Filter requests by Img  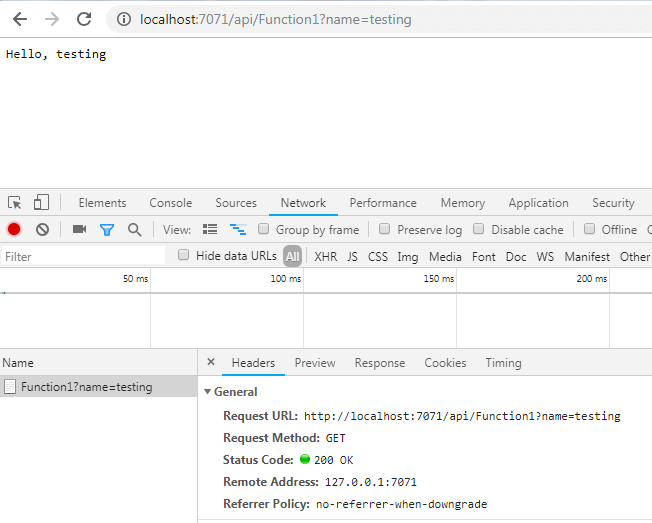[408, 257]
